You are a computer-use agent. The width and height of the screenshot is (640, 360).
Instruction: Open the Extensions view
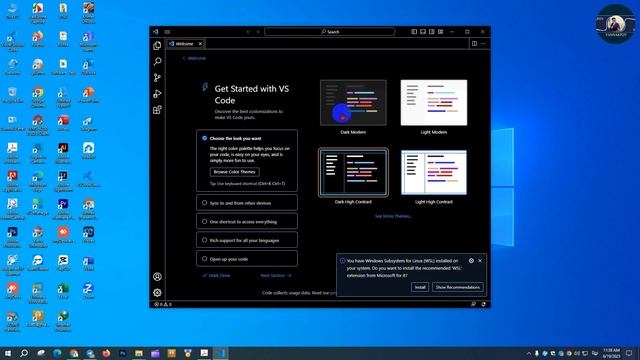(x=157, y=110)
